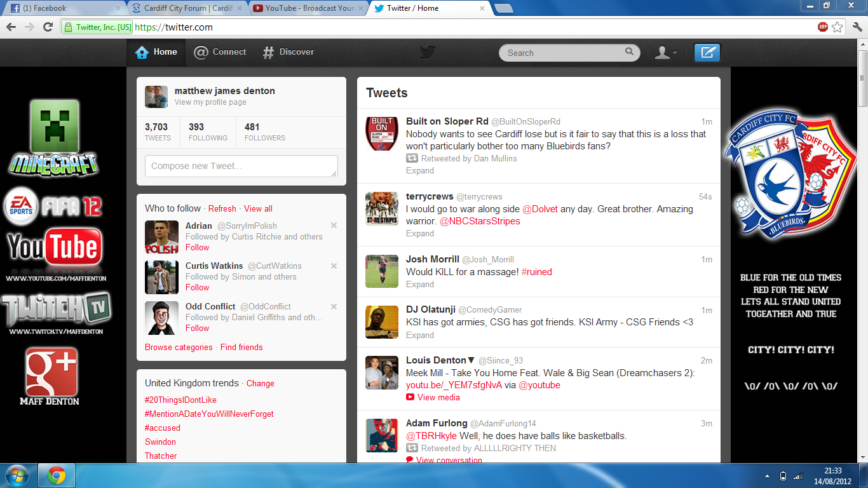The image size is (868, 488).
Task: Expand Josh Morrill's massage tweet
Action: 420,284
